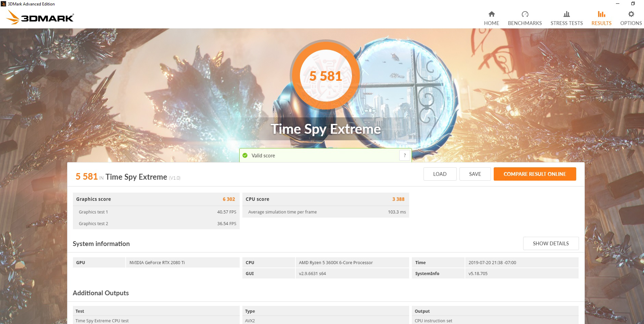Click Average simulation time per frame label
644x324 pixels.
pos(282,212)
